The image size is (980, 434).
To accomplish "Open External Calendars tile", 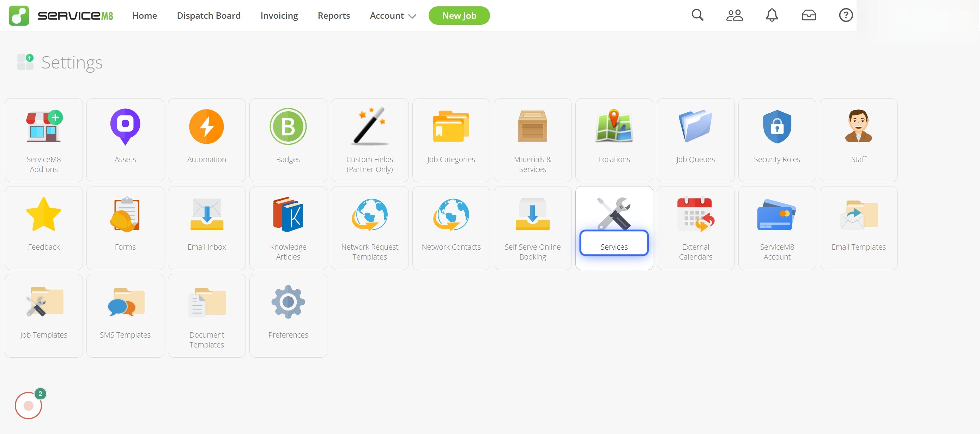I will 695,228.
